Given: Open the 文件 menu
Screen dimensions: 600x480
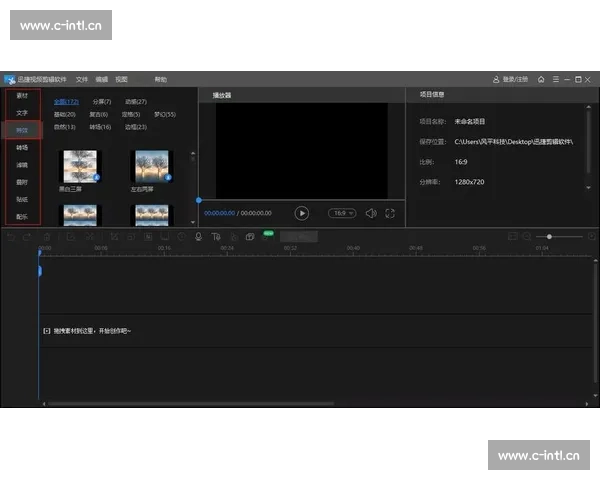Looking at the screenshot, I should [x=82, y=79].
